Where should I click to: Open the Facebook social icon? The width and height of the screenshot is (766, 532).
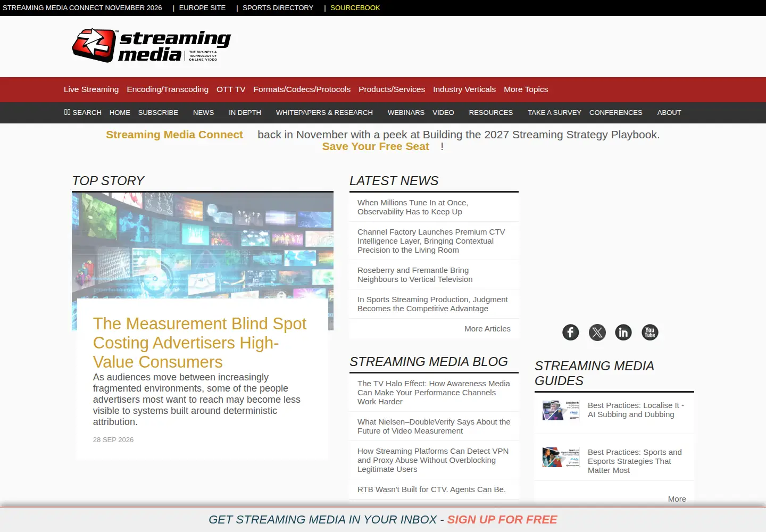571,332
